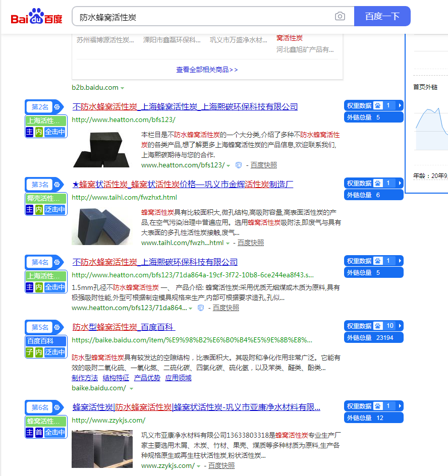Click 内 tag icon under 第3名

click(x=39, y=210)
